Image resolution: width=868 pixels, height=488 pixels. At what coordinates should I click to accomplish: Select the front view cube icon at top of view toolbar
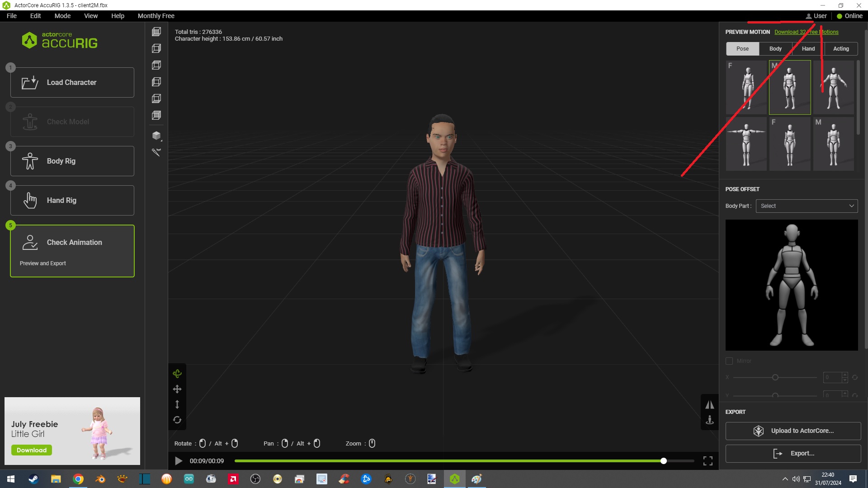(156, 32)
